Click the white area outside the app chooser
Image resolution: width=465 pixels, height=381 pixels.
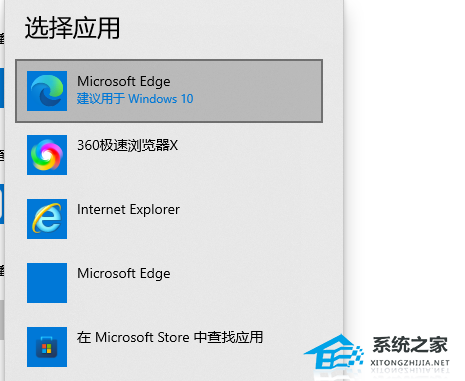click(403, 150)
